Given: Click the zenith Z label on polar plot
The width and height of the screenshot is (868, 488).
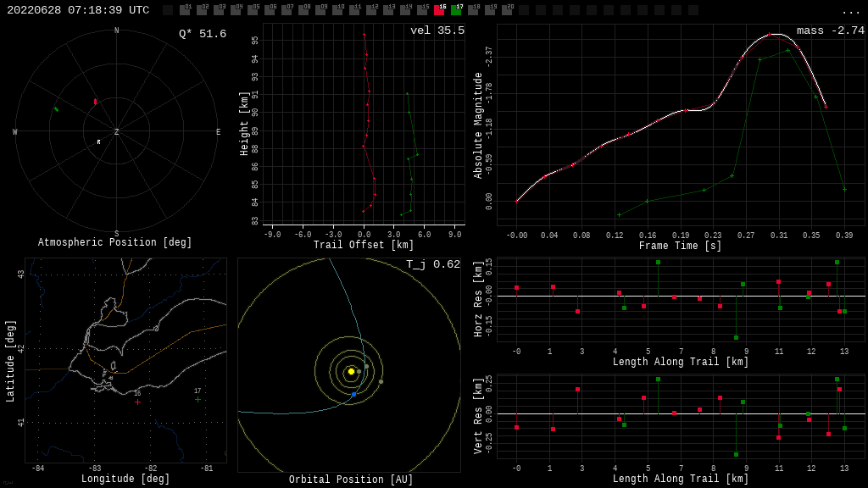Looking at the screenshot, I should (x=116, y=131).
